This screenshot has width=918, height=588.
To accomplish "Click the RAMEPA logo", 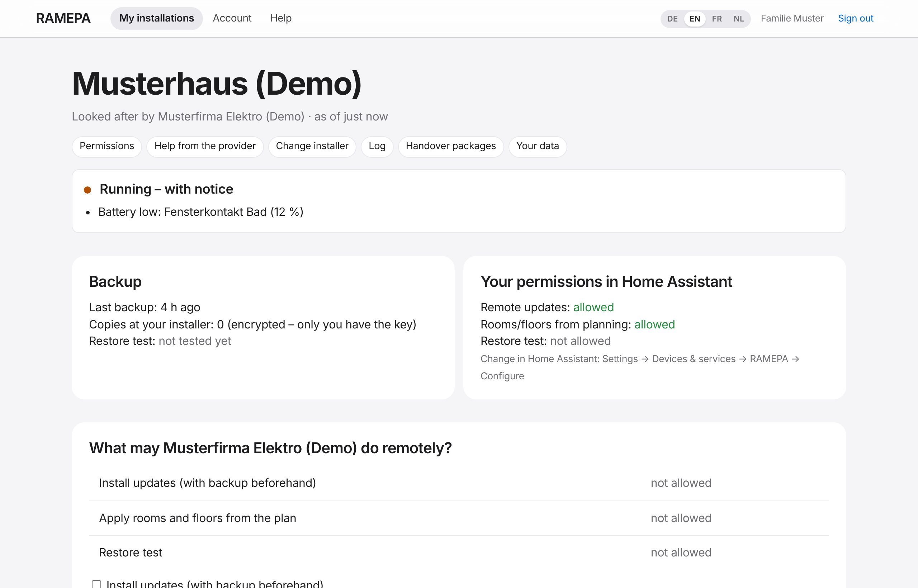I will tap(63, 18).
